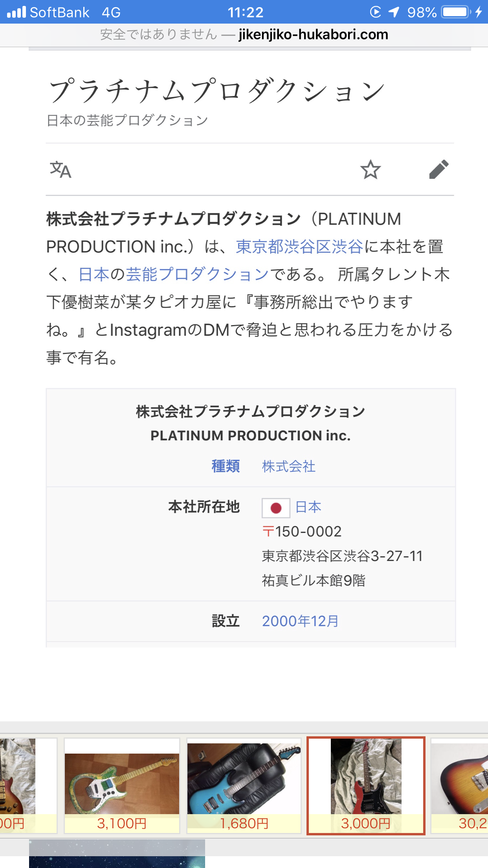Screen dimensions: 488x868
Task: Open the 種類 label link
Action: 226,466
